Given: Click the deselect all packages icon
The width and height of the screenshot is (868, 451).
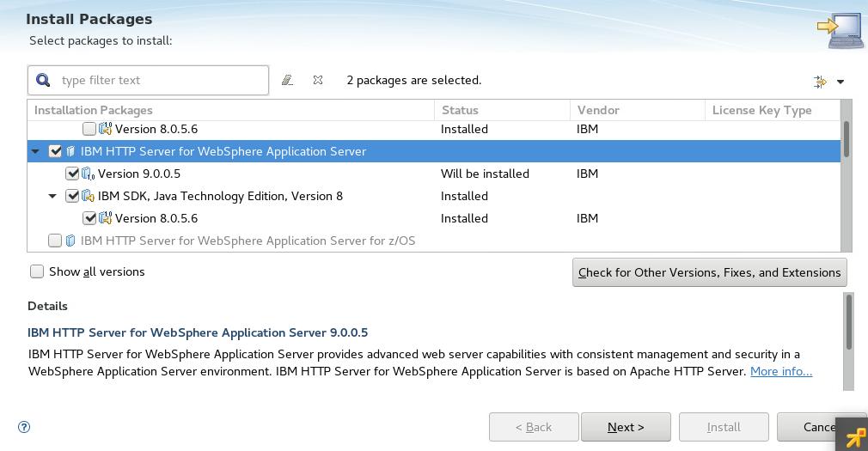Looking at the screenshot, I should [318, 80].
